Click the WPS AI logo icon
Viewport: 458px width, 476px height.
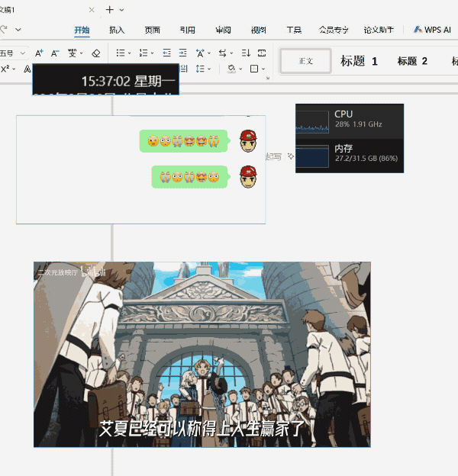tap(418, 30)
